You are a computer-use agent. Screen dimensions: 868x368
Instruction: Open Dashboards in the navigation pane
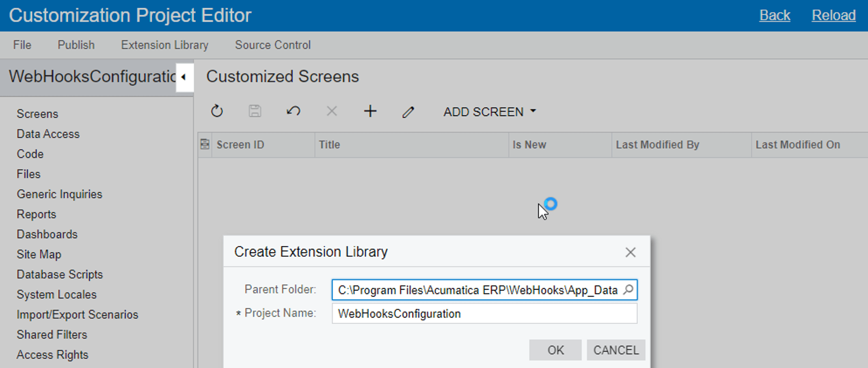(x=47, y=235)
